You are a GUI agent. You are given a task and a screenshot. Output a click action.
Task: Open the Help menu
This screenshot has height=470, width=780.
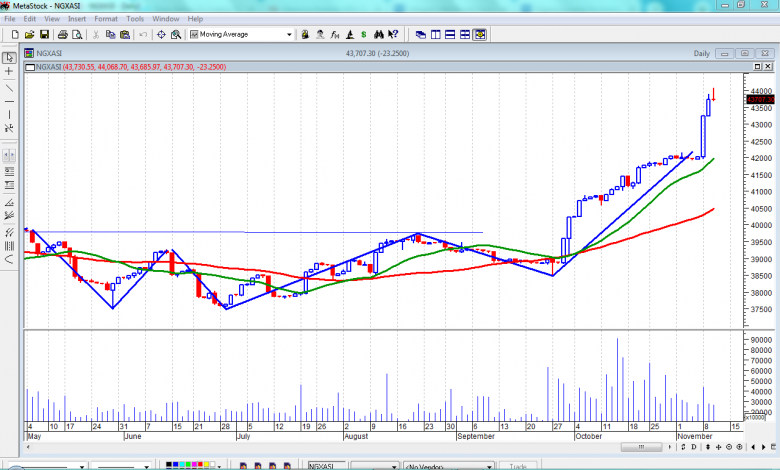pos(195,19)
